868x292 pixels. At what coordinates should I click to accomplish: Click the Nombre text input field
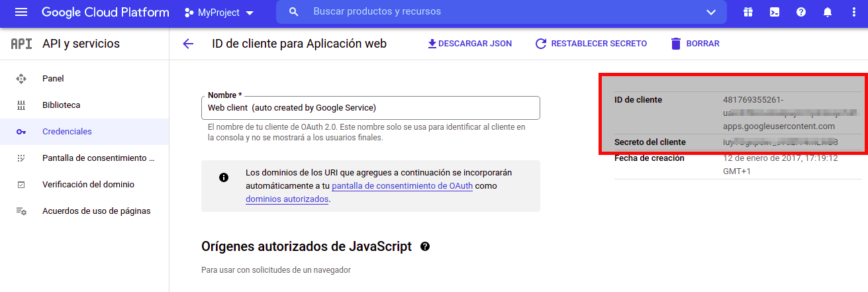click(x=370, y=108)
